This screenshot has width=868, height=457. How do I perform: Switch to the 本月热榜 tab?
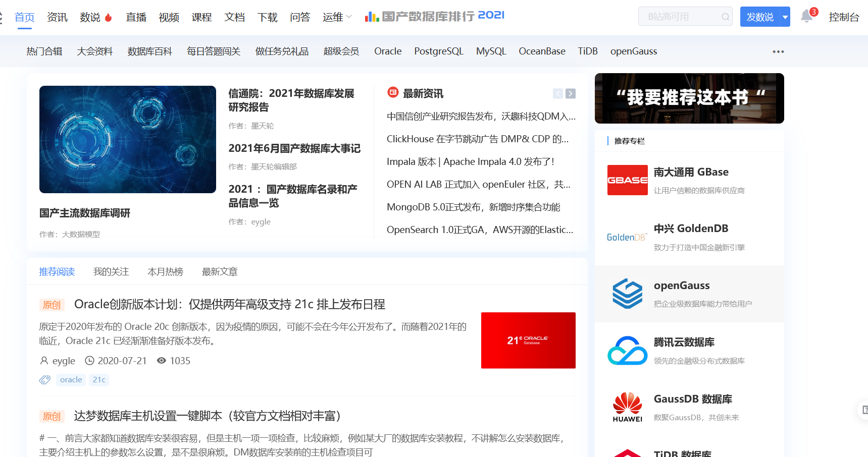coord(165,271)
